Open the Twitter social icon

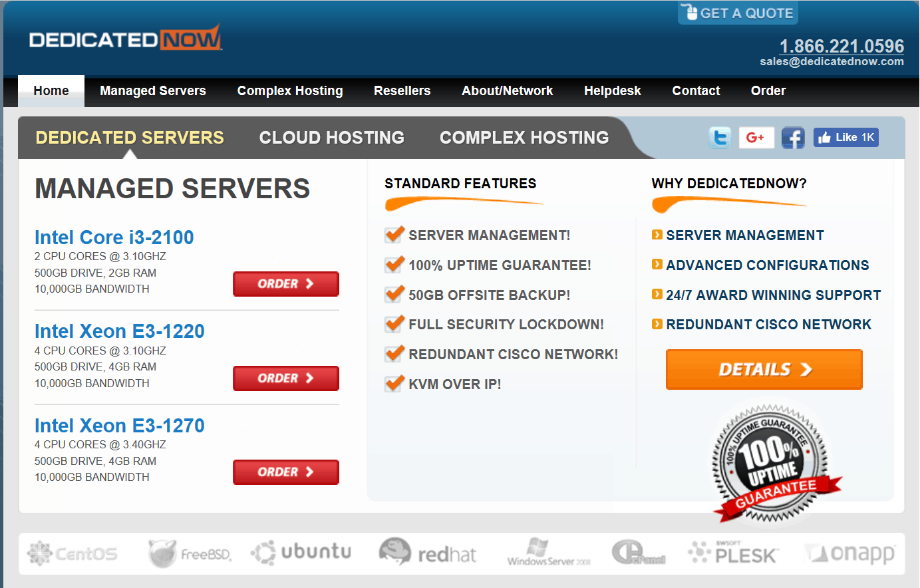[720, 138]
